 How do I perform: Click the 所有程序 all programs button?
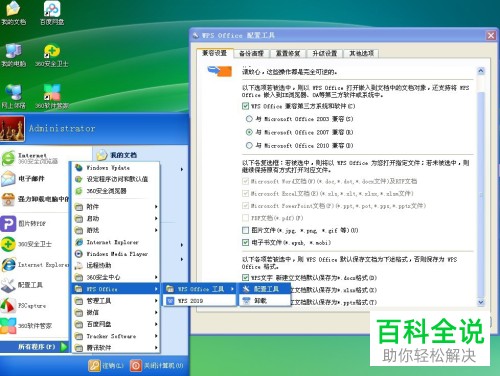tap(35, 347)
